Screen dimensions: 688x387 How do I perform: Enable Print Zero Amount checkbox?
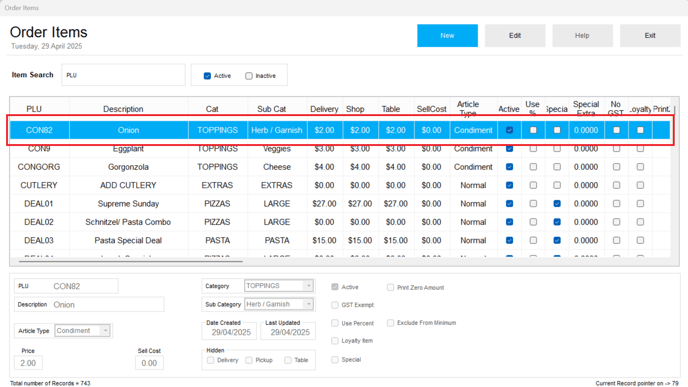tap(390, 287)
